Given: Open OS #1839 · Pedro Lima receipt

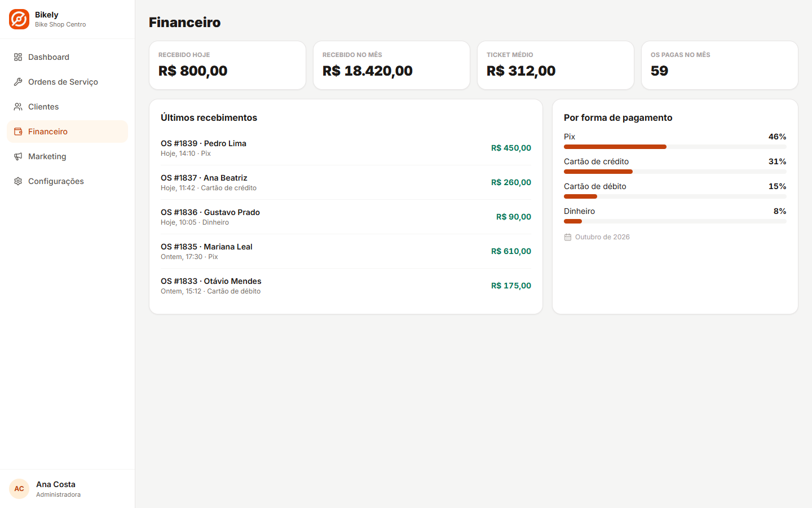Looking at the screenshot, I should click(x=346, y=148).
